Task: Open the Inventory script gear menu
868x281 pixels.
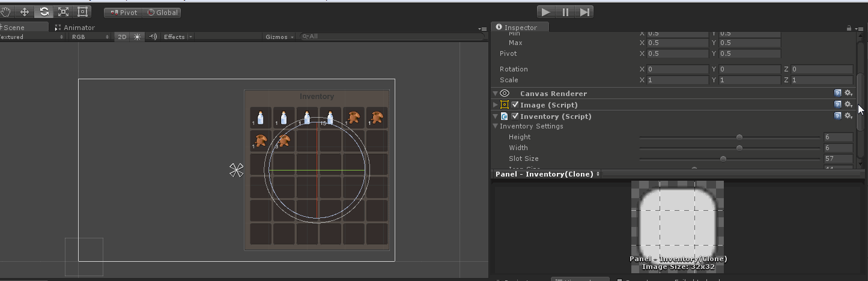Action: tap(848, 116)
